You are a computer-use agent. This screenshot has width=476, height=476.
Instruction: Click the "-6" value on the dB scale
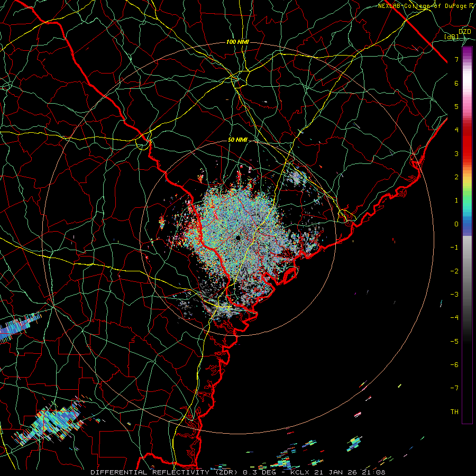[x=454, y=365]
